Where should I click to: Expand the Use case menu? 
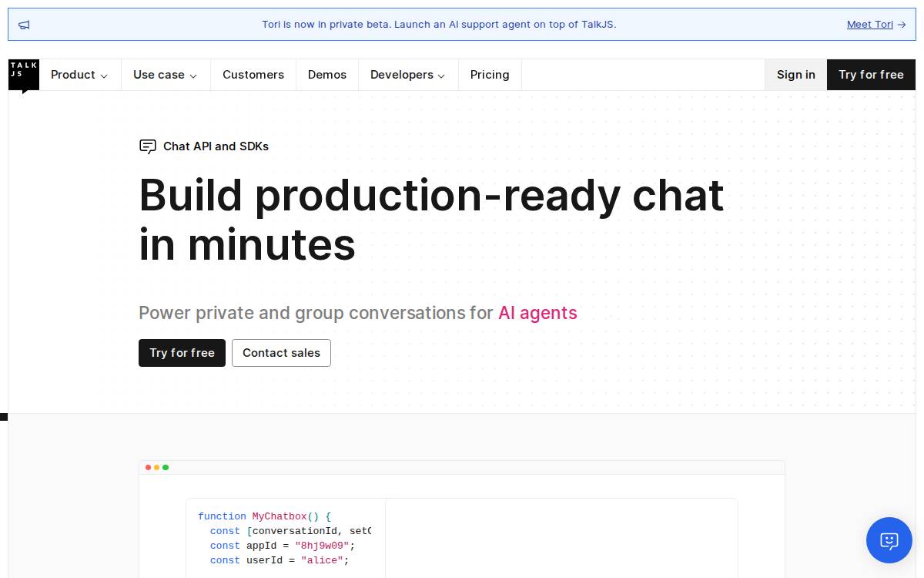166,75
